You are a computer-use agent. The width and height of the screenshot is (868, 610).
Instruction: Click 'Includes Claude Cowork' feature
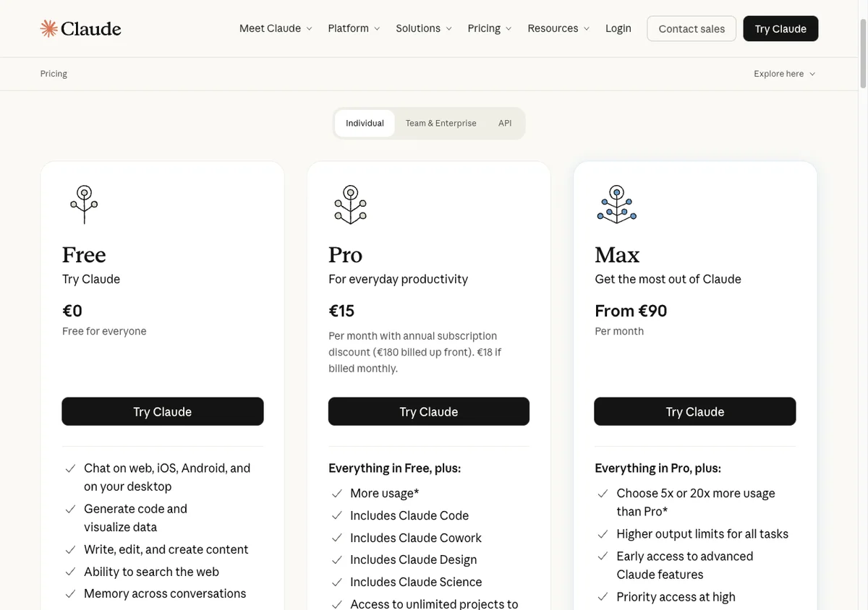point(416,538)
